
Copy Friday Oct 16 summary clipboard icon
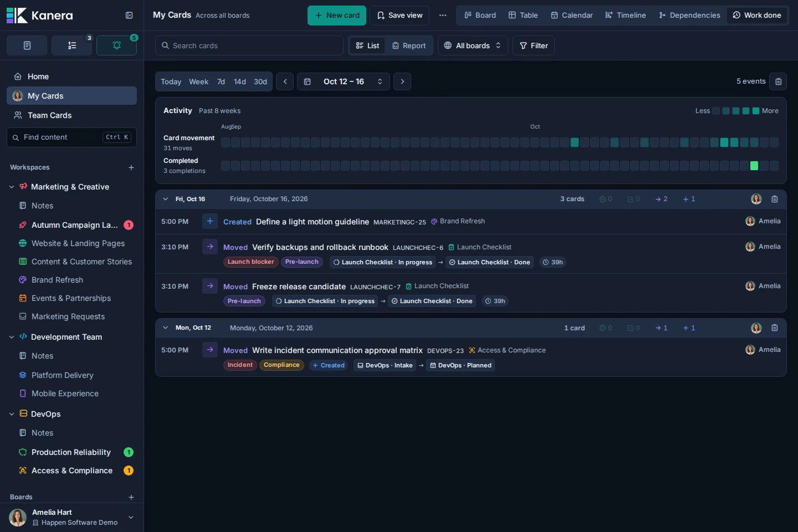775,199
